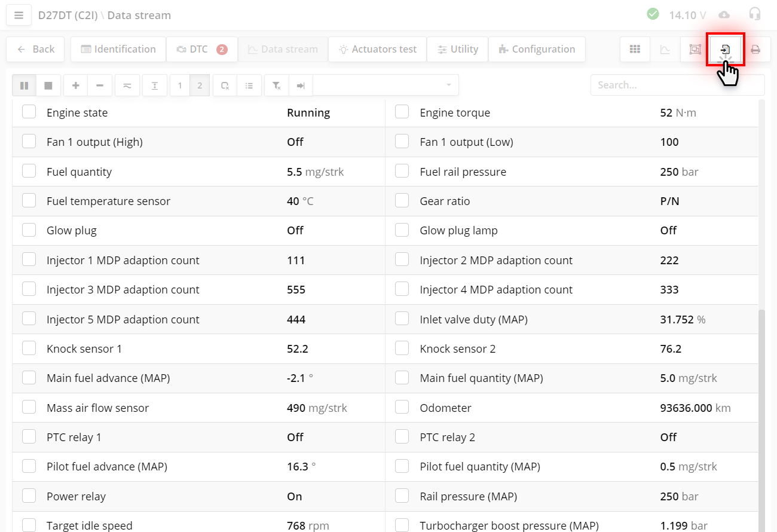Viewport: 777px width, 532px height.
Task: Click the printer icon
Action: pyautogui.click(x=755, y=50)
